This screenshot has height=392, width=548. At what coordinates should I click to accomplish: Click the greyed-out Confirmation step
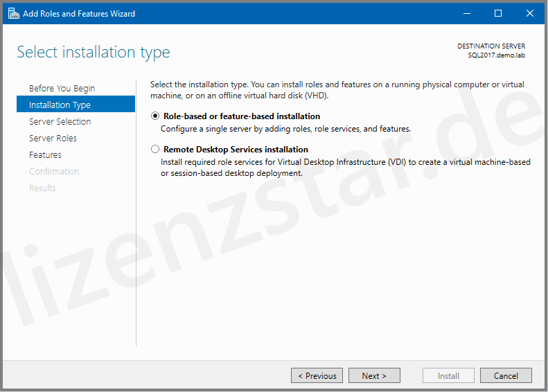click(54, 171)
